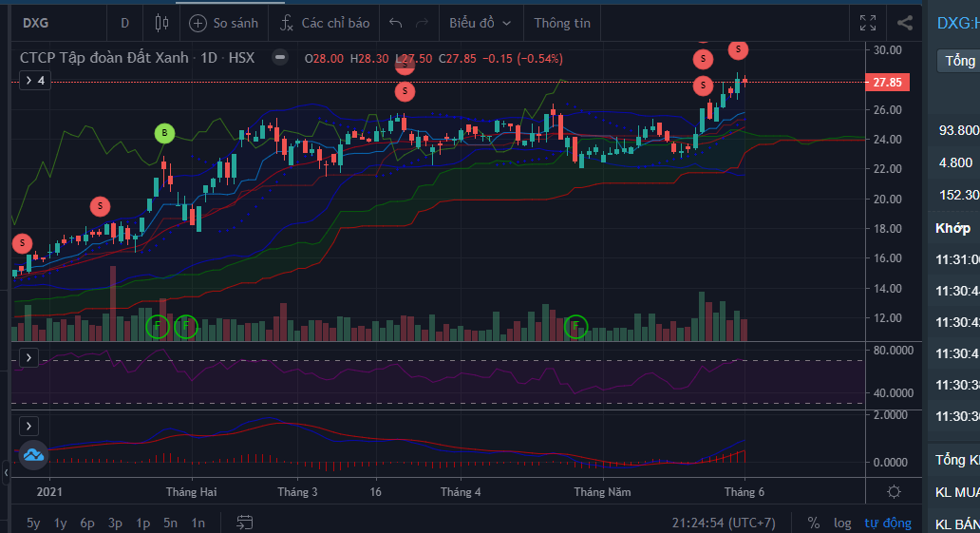Undo the last chart action

396,23
